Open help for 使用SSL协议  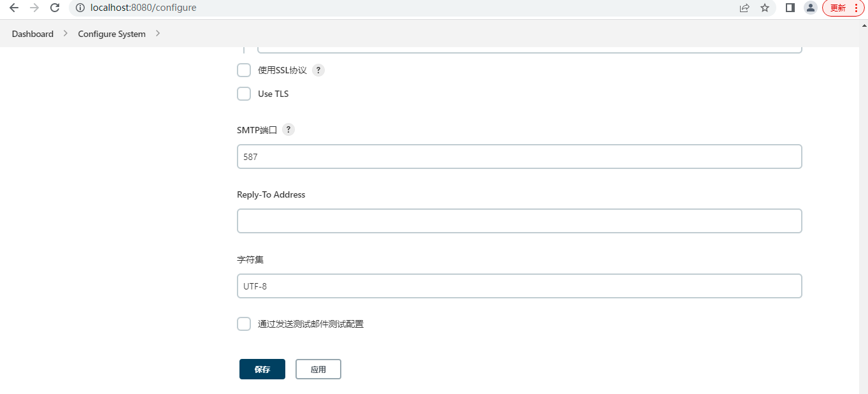click(318, 70)
